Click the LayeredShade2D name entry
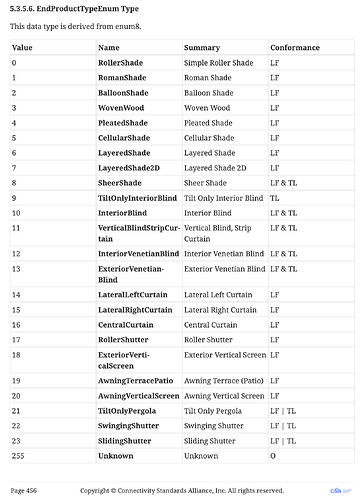The image size is (360, 500). 129,168
